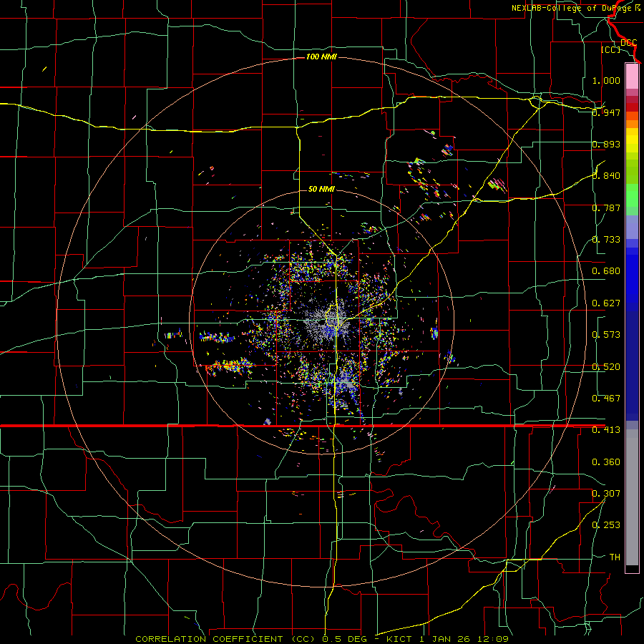Click the 0.840 legend value
The image size is (644, 644).
[x=606, y=176]
